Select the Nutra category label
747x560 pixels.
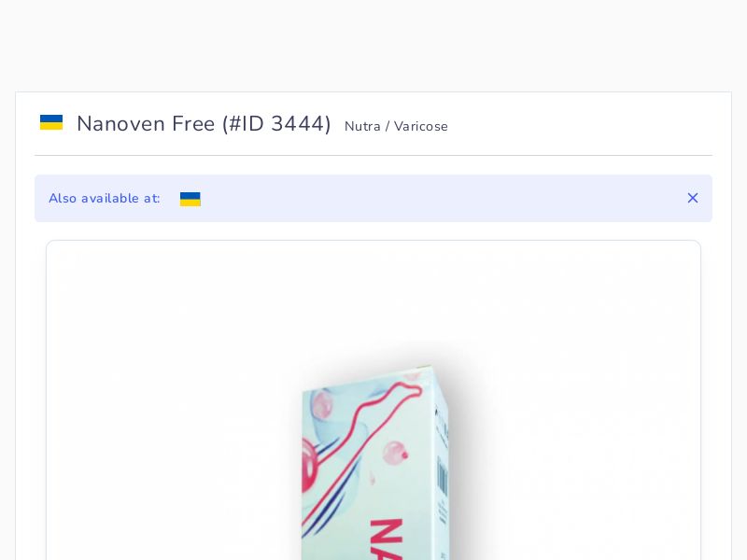(x=362, y=126)
